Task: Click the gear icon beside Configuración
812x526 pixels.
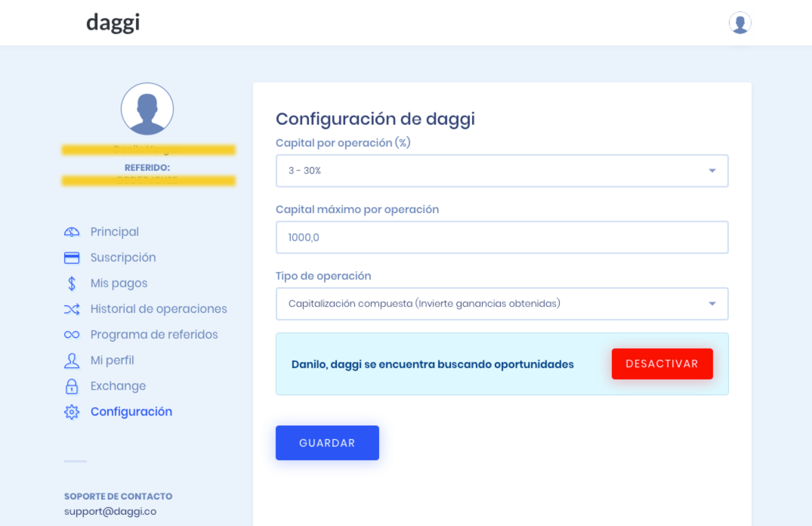Action: click(x=71, y=412)
